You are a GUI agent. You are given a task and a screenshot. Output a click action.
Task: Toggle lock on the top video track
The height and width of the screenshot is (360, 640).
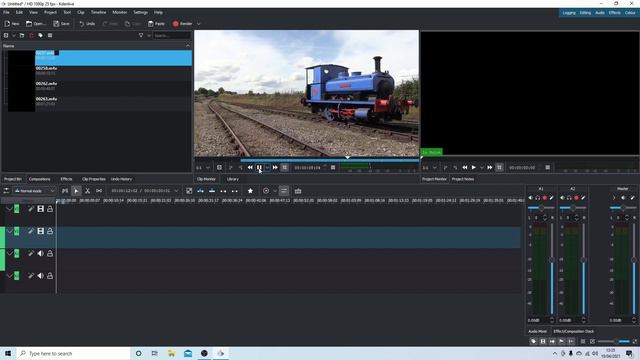coord(50,209)
